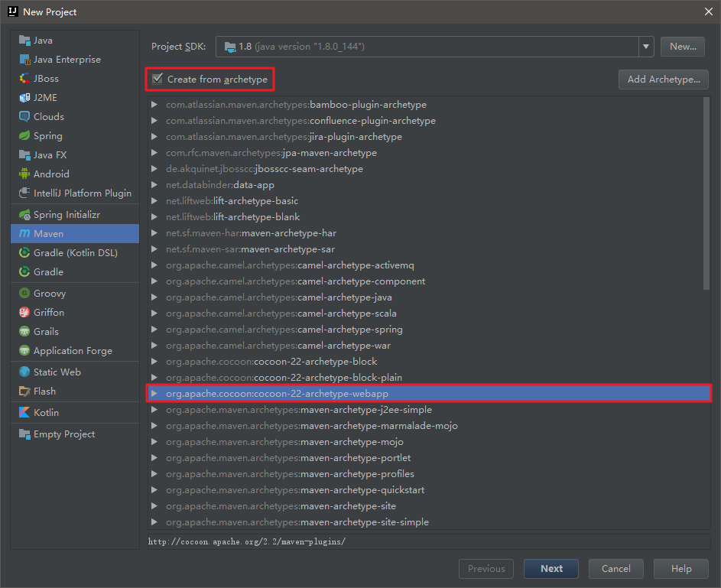721x588 pixels.
Task: Select the Kotlin icon
Action: [x=24, y=412]
